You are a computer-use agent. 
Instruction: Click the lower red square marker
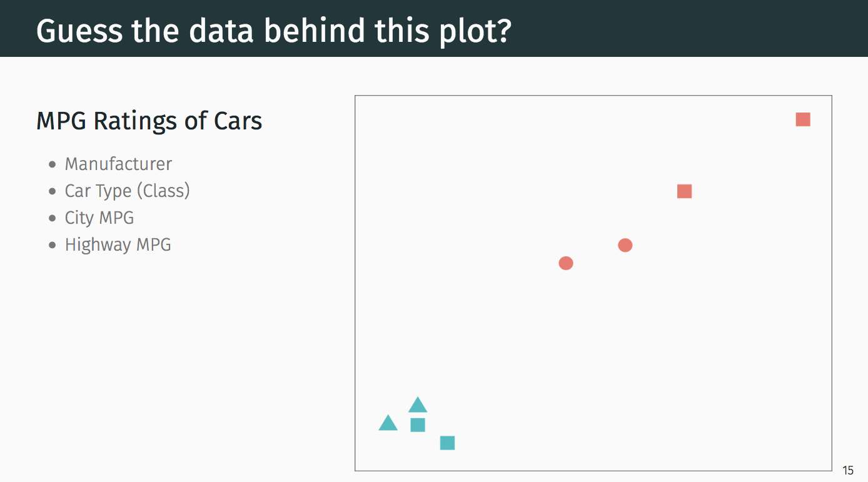pyautogui.click(x=685, y=191)
